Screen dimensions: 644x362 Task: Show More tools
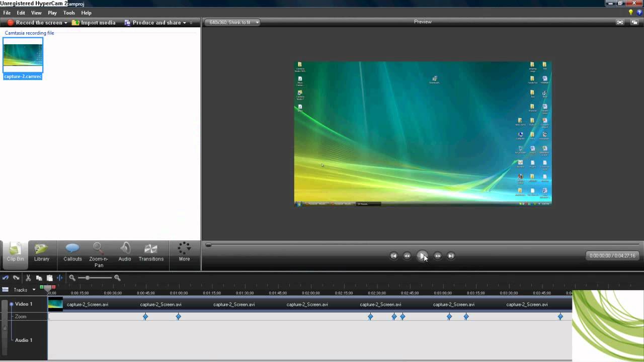[184, 252]
